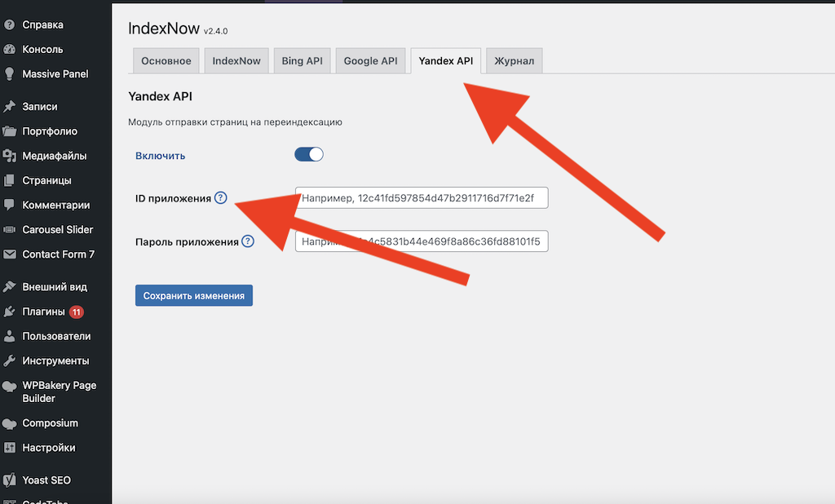Image resolution: width=835 pixels, height=504 pixels.
Task: Click the Записи pin icon
Action: 9,107
